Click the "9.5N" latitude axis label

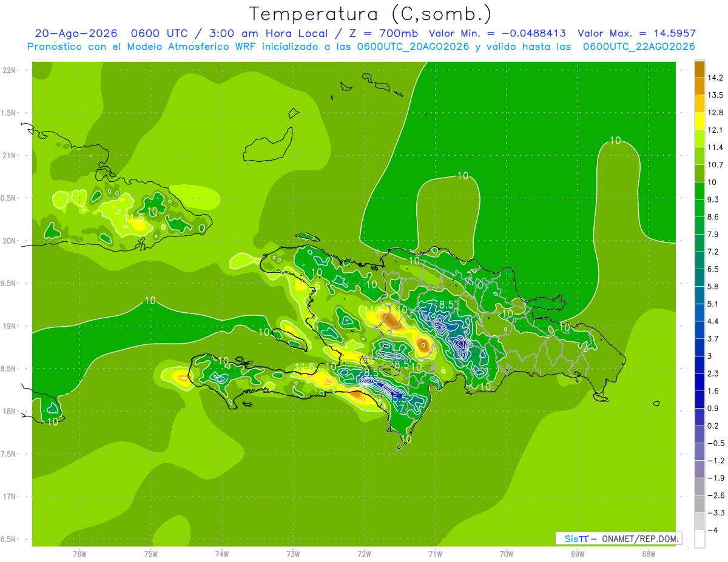[8, 283]
